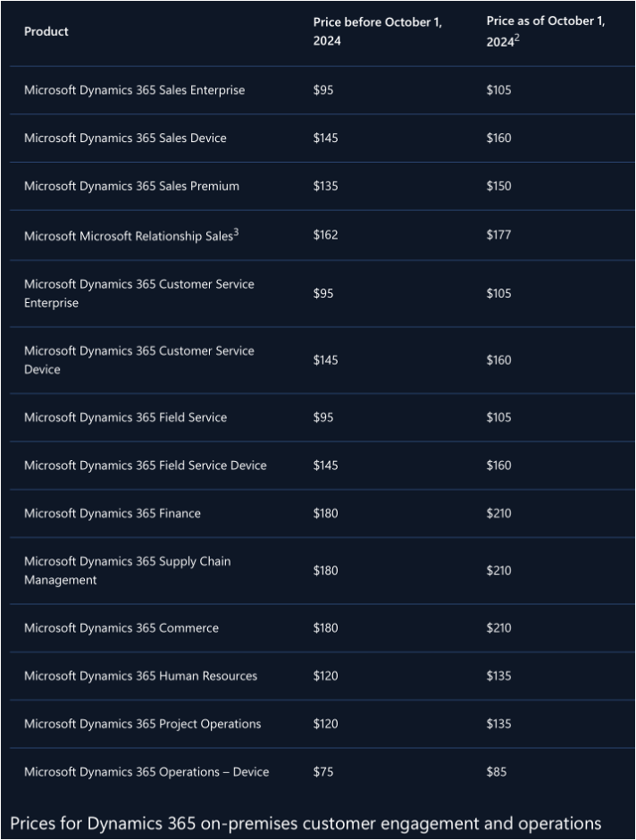Click the 'Price before October 1, 2024' header
The width and height of the screenshot is (636, 840).
click(377, 31)
